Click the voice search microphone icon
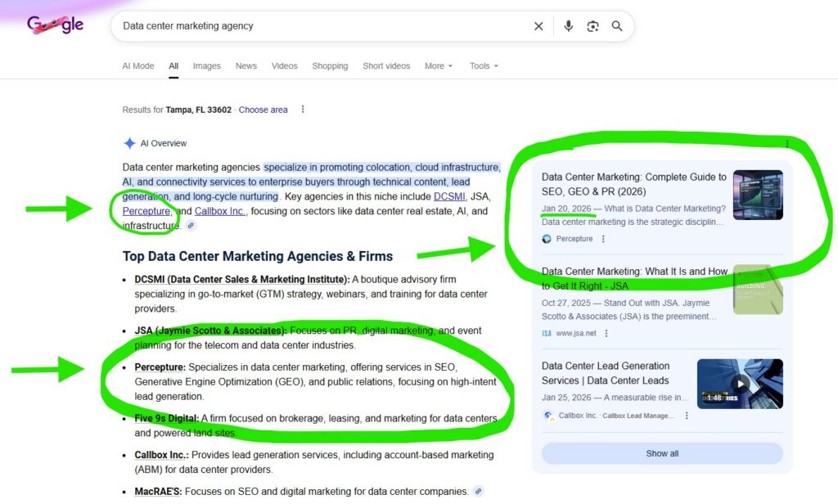Viewport: 838px width, 504px height. [568, 25]
